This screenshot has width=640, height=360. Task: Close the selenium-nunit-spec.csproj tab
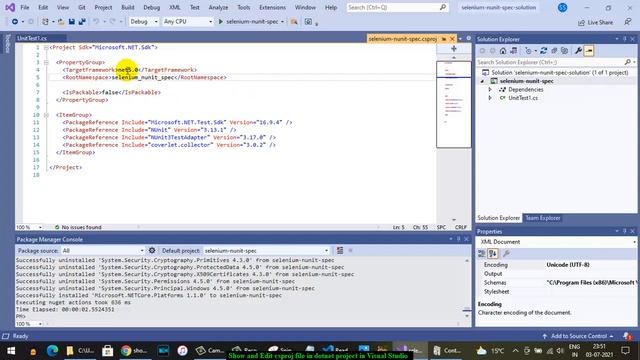click(452, 39)
